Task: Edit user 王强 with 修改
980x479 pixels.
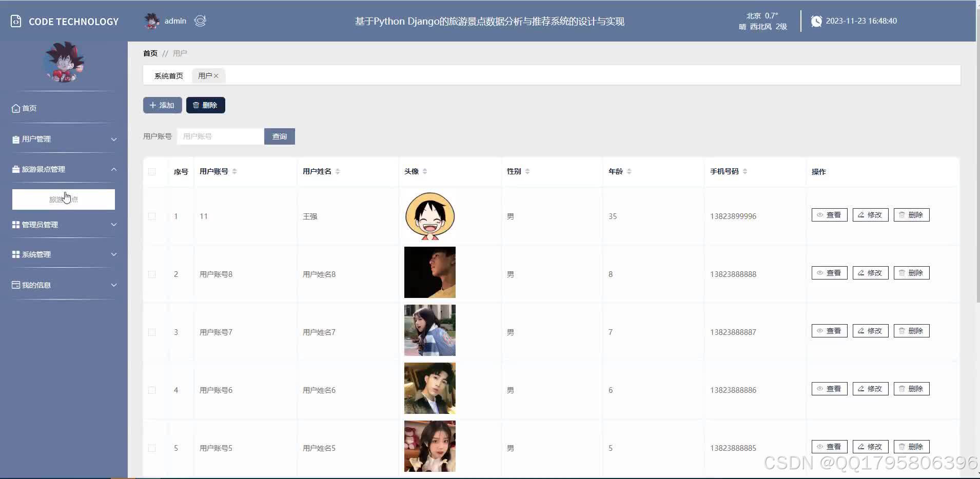Action: coord(870,215)
